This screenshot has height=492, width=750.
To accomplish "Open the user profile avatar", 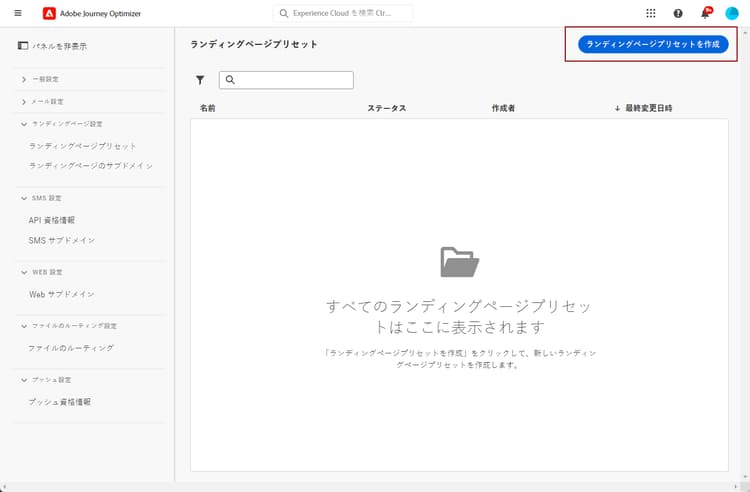I will click(x=732, y=13).
